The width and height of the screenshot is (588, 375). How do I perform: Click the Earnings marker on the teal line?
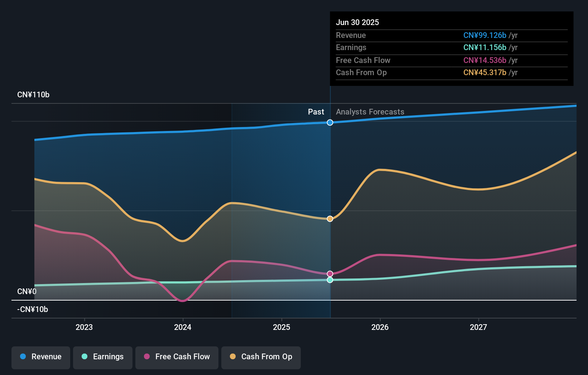[x=330, y=280]
